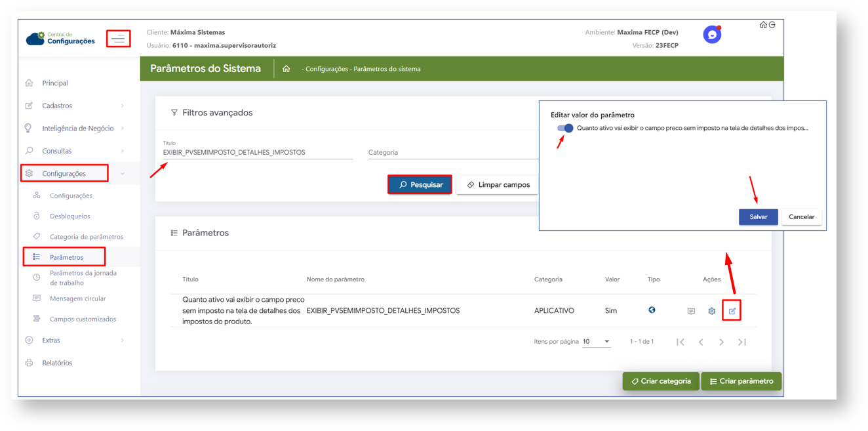Click the Título filter input field

pyautogui.click(x=257, y=152)
